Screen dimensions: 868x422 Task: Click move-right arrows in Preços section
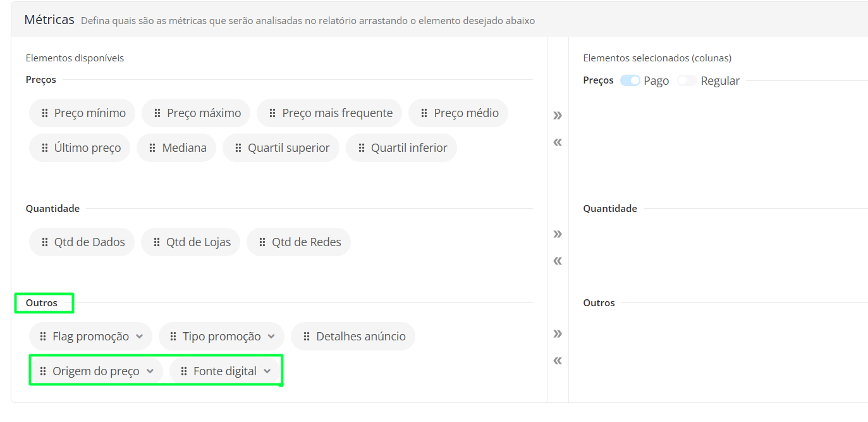tap(557, 115)
